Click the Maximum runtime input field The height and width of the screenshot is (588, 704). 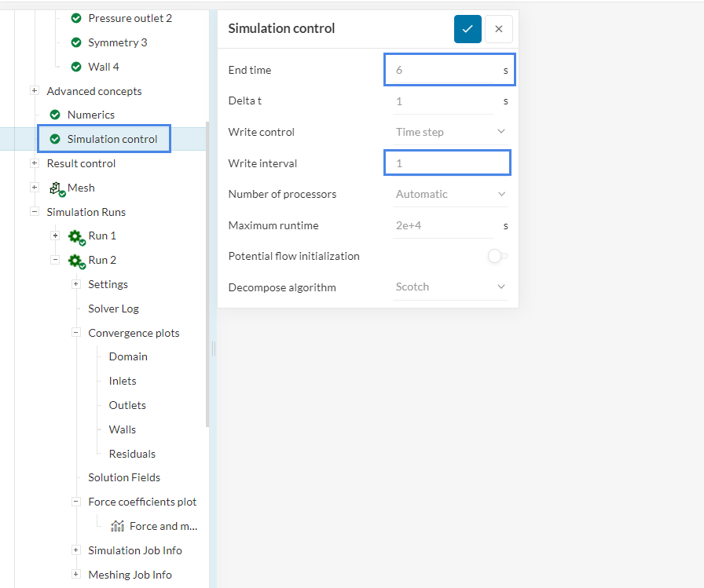click(x=442, y=225)
